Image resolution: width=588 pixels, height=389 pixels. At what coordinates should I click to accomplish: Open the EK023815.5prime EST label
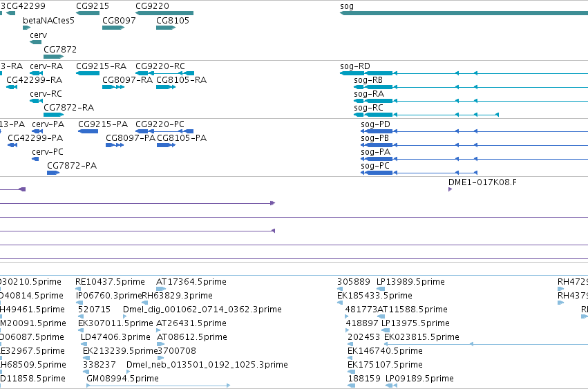point(421,338)
